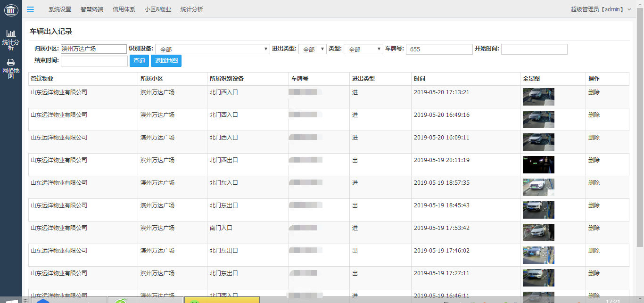Open the 小区&物业 menu
644x303 pixels.
click(158, 9)
